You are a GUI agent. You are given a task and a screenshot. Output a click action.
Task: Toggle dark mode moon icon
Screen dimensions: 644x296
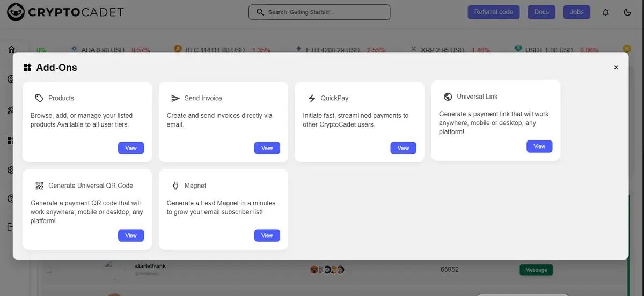click(x=627, y=12)
